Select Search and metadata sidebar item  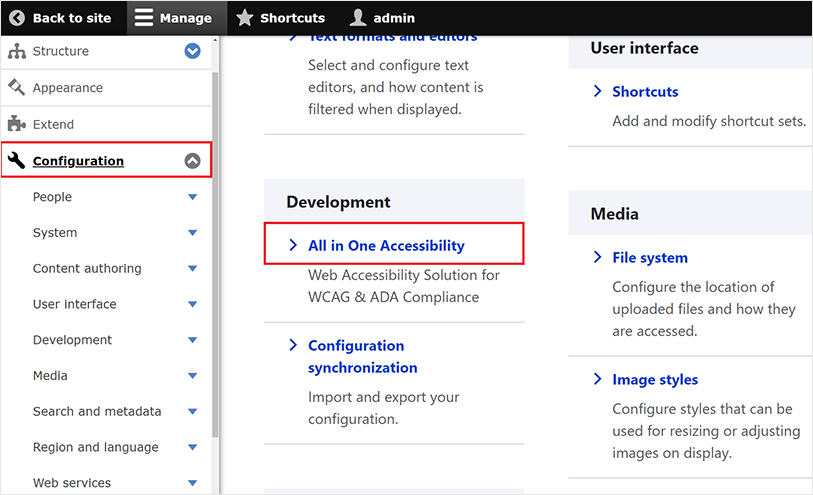pyautogui.click(x=97, y=412)
